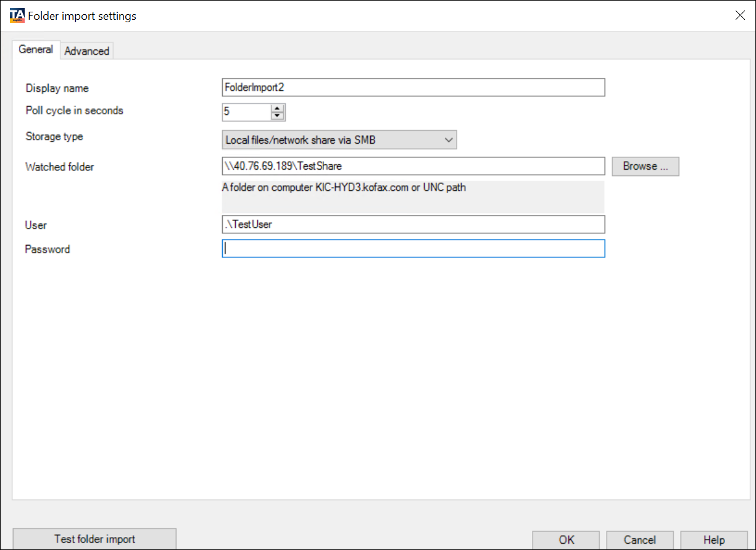756x550 pixels.
Task: Increase poll cycle with the up arrow
Action: tap(278, 108)
